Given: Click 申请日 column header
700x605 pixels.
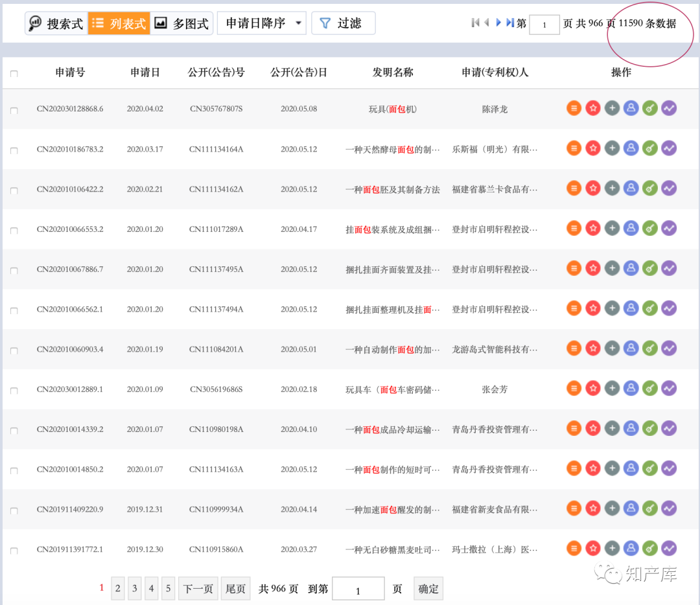Looking at the screenshot, I should (145, 73).
